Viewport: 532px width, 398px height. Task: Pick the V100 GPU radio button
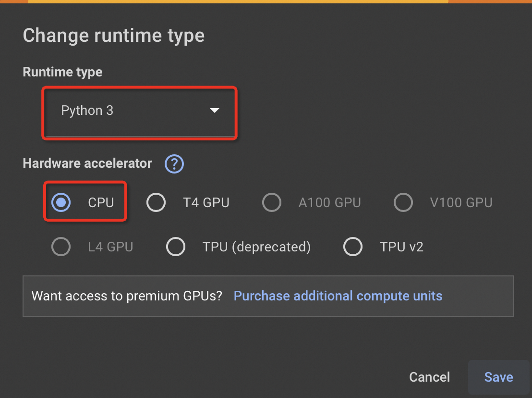point(403,202)
